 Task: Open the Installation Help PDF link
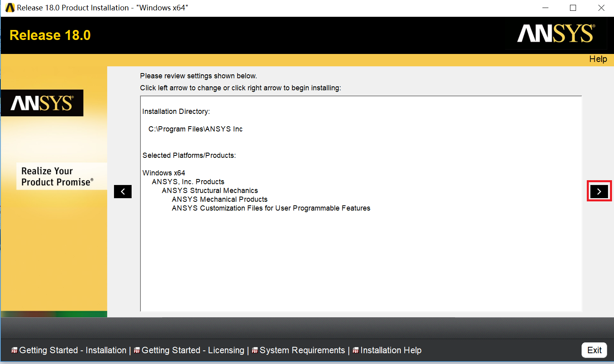[x=391, y=350]
